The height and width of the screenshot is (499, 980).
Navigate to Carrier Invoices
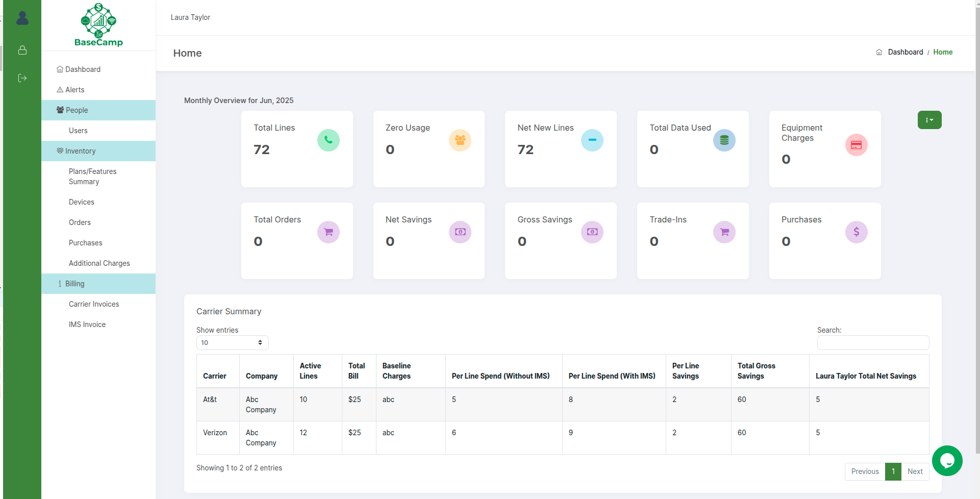point(94,304)
